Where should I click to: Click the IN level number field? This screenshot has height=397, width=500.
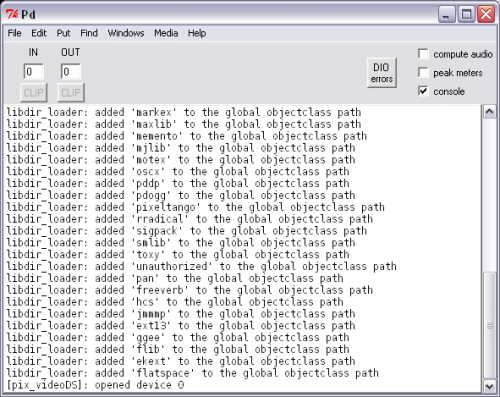click(33, 72)
